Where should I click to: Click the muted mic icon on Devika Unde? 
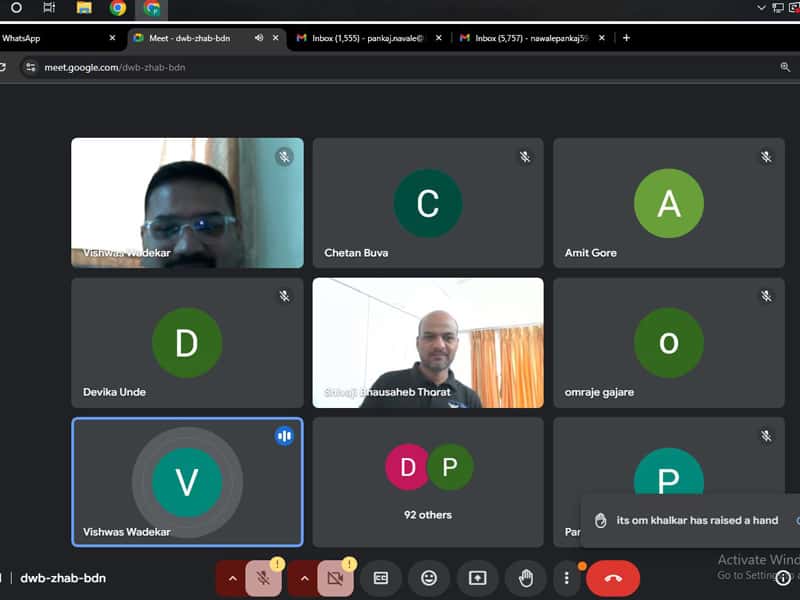coord(284,296)
